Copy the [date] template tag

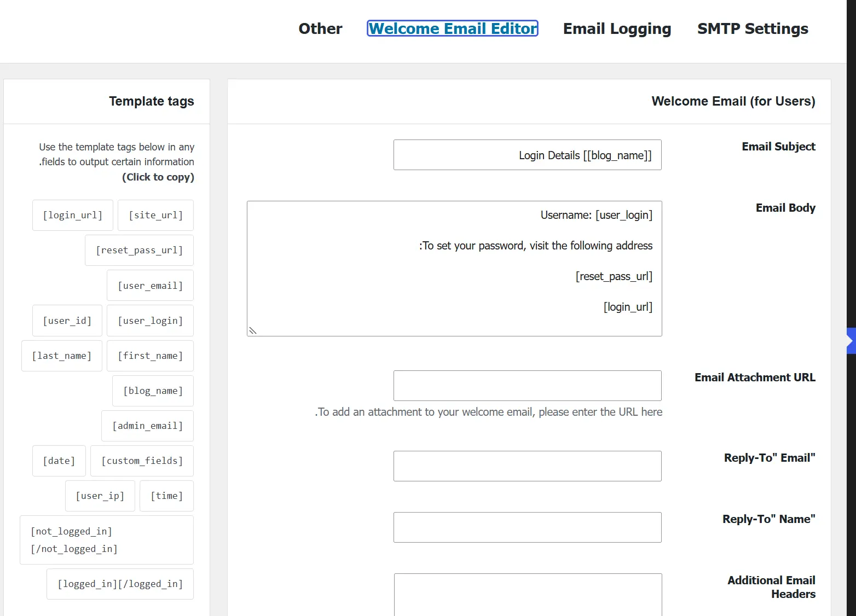point(59,461)
